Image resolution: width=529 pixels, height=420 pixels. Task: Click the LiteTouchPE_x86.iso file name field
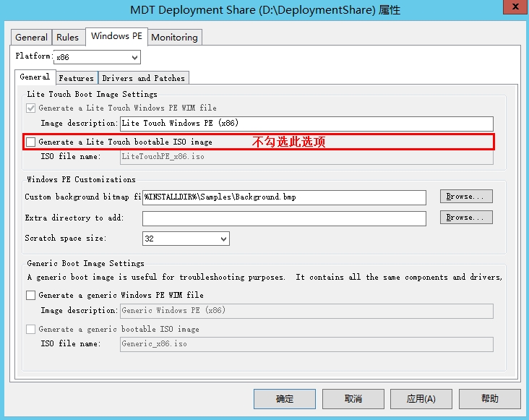click(x=306, y=157)
